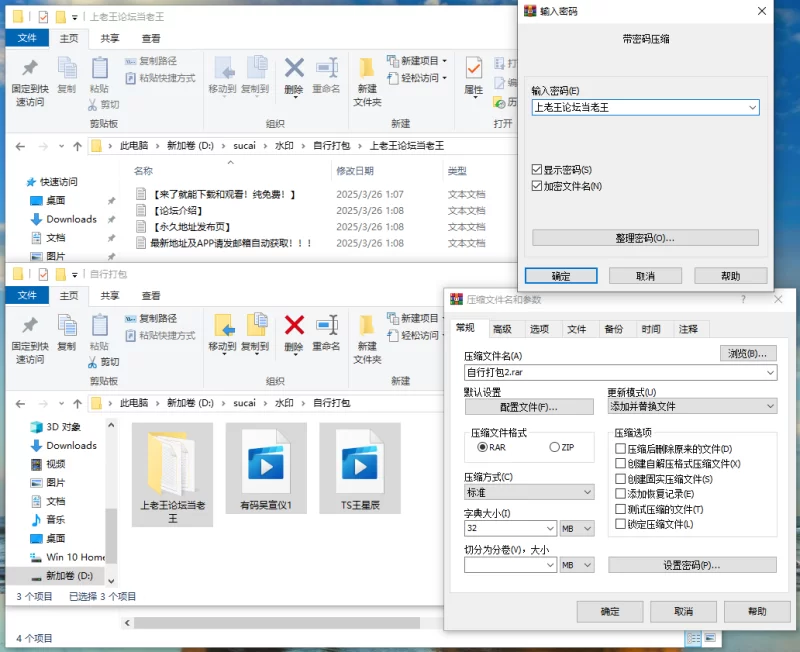Expand the 输入密码 password history dropdown

click(x=751, y=107)
